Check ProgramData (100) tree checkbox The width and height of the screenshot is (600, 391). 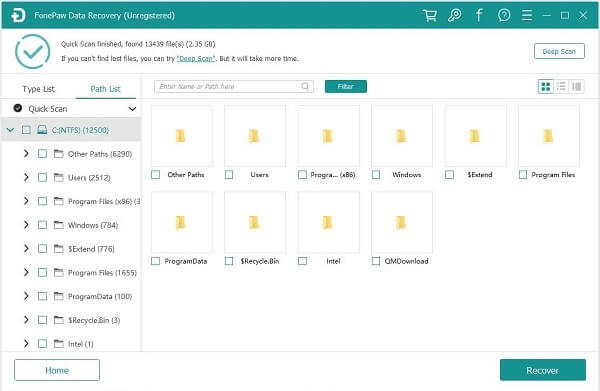pyautogui.click(x=42, y=296)
